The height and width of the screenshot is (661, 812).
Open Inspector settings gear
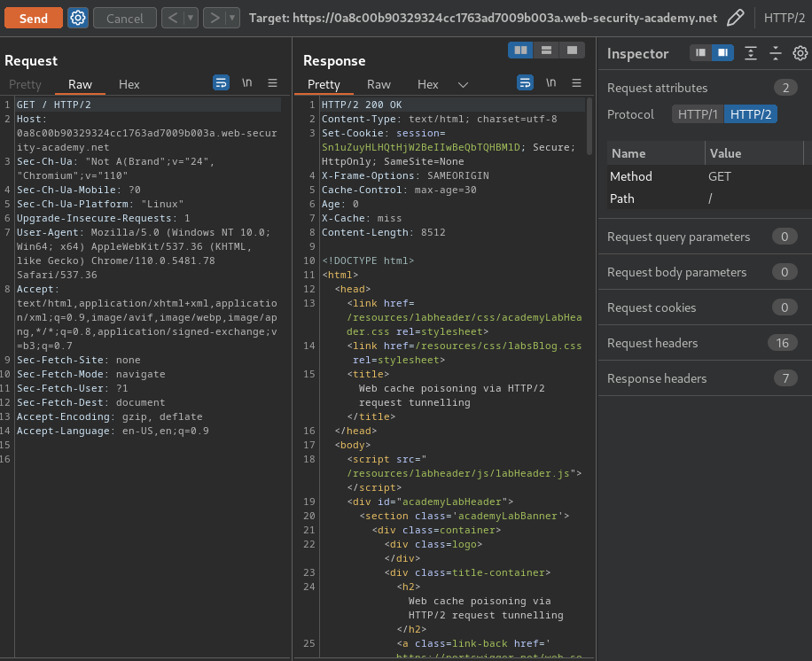800,53
